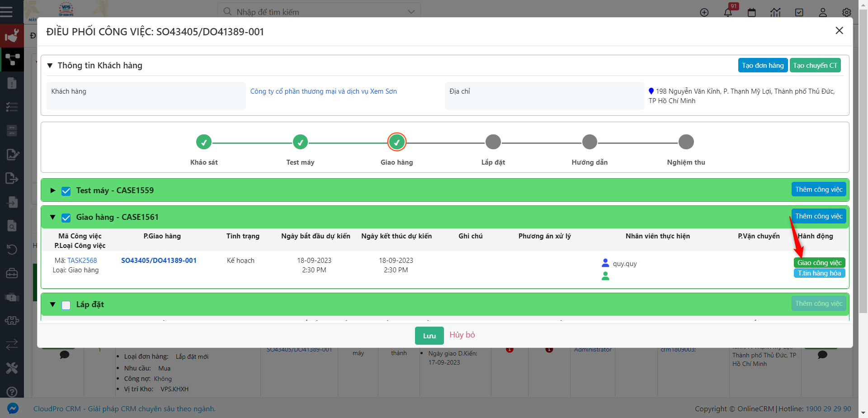Viewport: 868px width, 418px height.
Task: Open the document alert sidebar icon
Action: 12,83
